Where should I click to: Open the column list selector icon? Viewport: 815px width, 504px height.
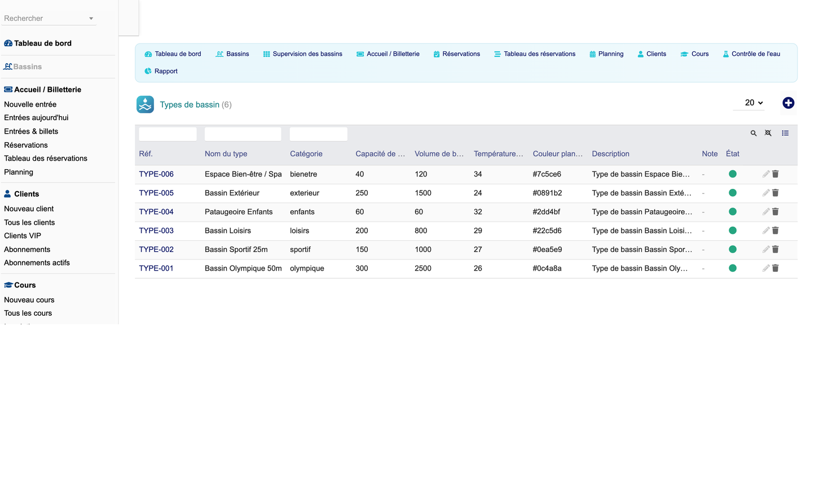(785, 134)
